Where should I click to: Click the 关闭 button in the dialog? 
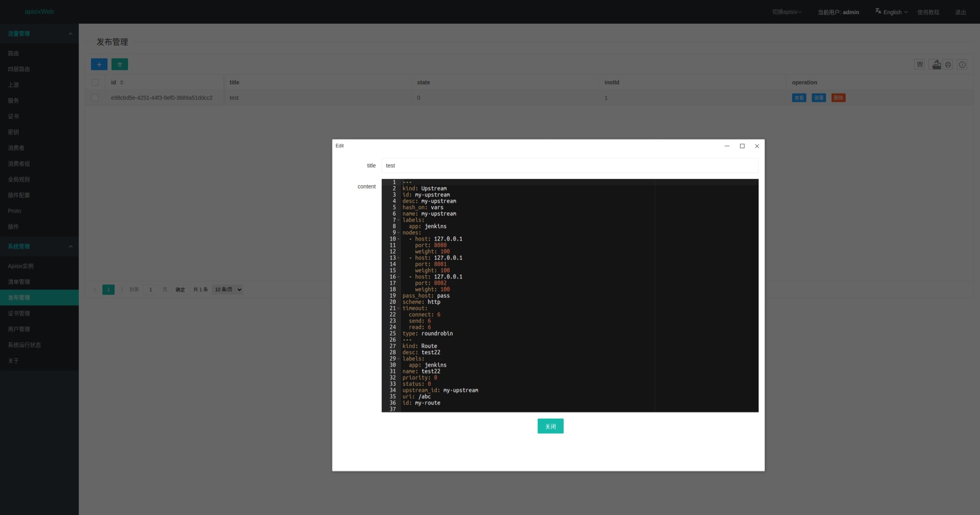click(x=550, y=426)
